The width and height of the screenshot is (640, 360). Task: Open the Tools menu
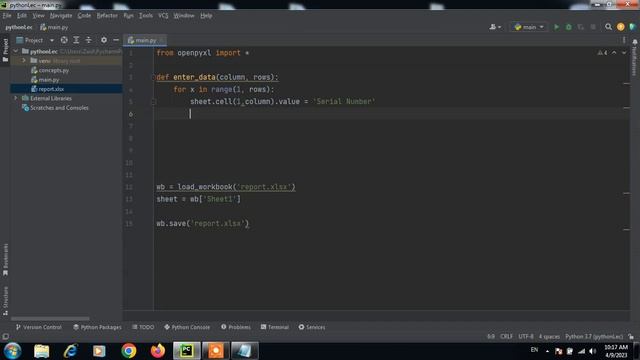[x=146, y=16]
